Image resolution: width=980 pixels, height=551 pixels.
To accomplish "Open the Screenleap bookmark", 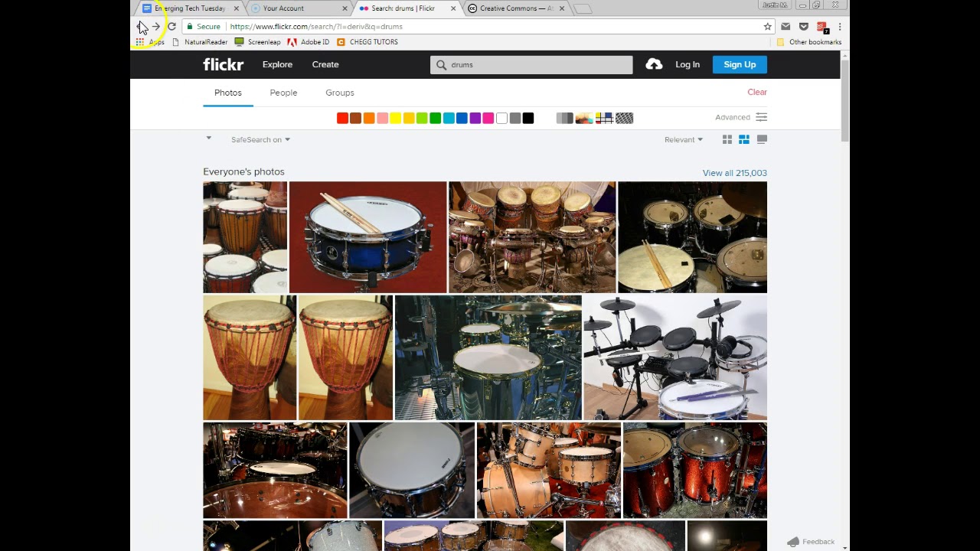I will pos(258,42).
